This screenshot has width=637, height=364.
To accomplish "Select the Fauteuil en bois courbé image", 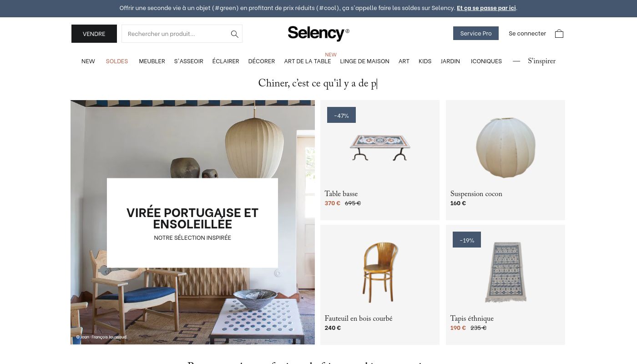I will [x=380, y=272].
